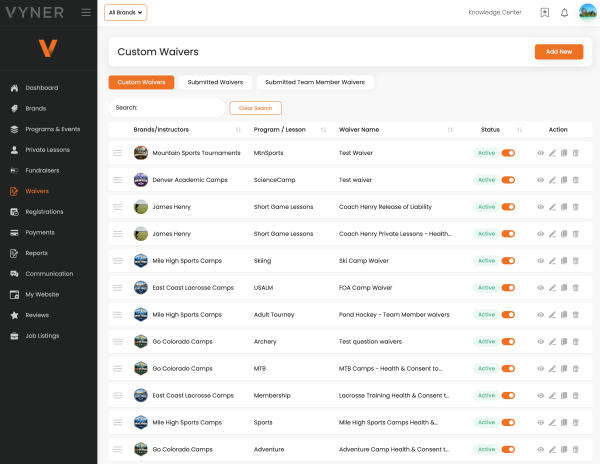This screenshot has height=464, width=600.
Task: Toggle status of Coach Henry Release of Liability
Action: click(x=508, y=207)
